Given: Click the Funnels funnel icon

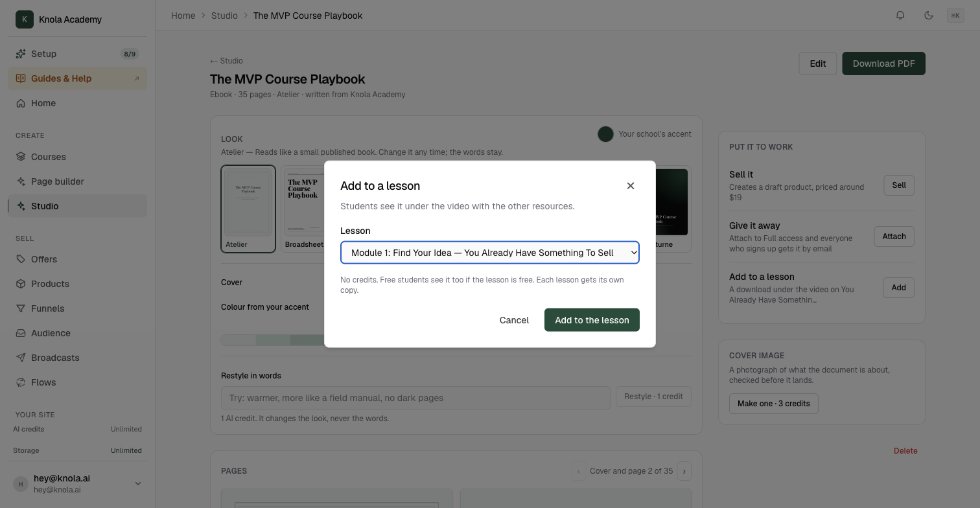Looking at the screenshot, I should click(21, 308).
